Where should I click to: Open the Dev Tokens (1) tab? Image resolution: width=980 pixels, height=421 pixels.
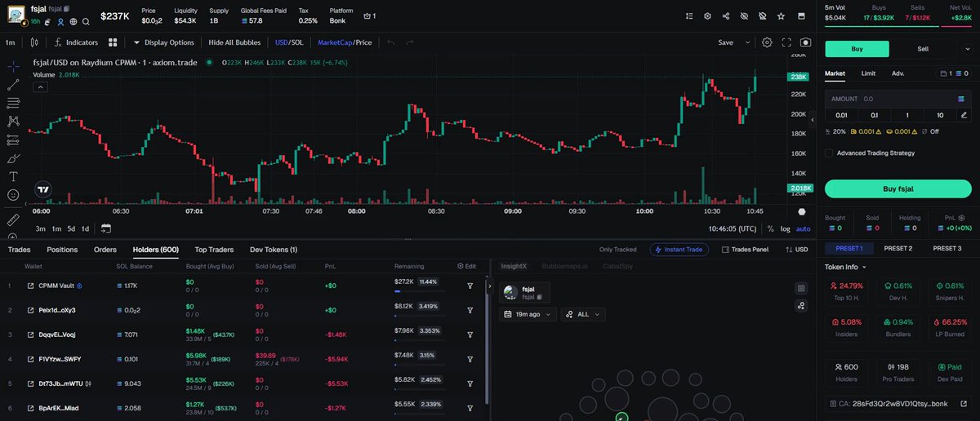click(274, 250)
